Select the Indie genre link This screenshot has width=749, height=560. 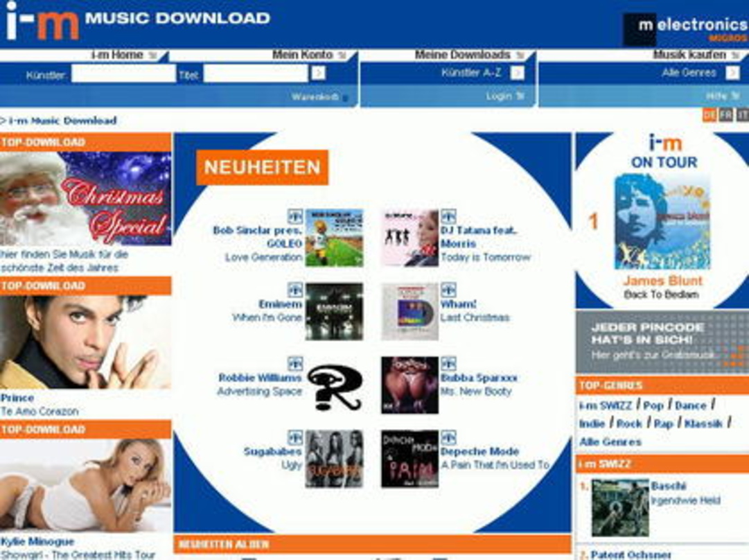click(592, 424)
